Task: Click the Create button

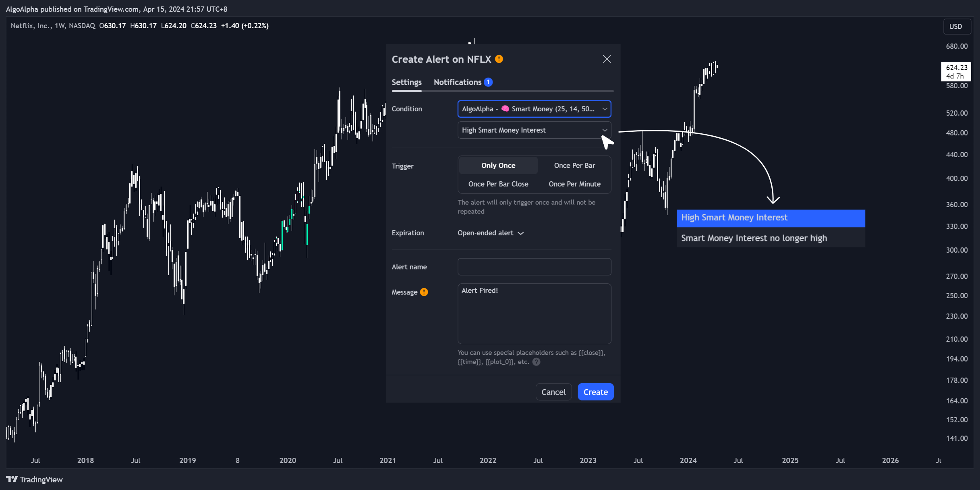Action: [x=595, y=392]
